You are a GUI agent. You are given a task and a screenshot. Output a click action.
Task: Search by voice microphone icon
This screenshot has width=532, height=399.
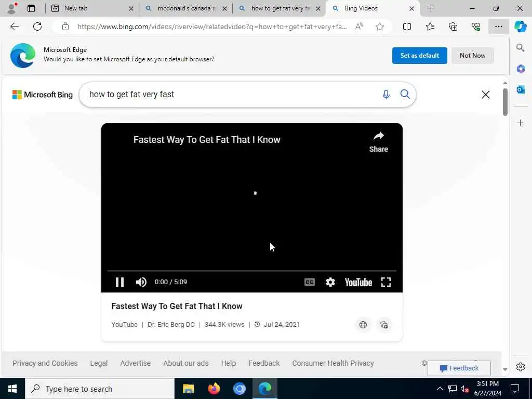[x=386, y=95]
